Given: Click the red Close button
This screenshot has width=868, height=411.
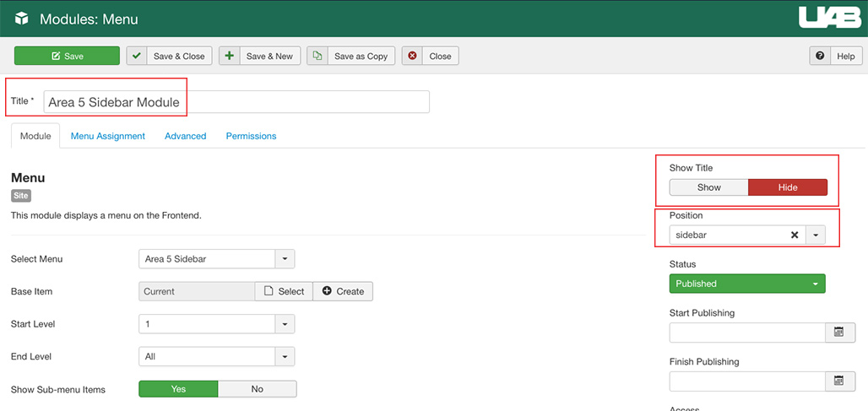Looking at the screenshot, I should coord(430,56).
